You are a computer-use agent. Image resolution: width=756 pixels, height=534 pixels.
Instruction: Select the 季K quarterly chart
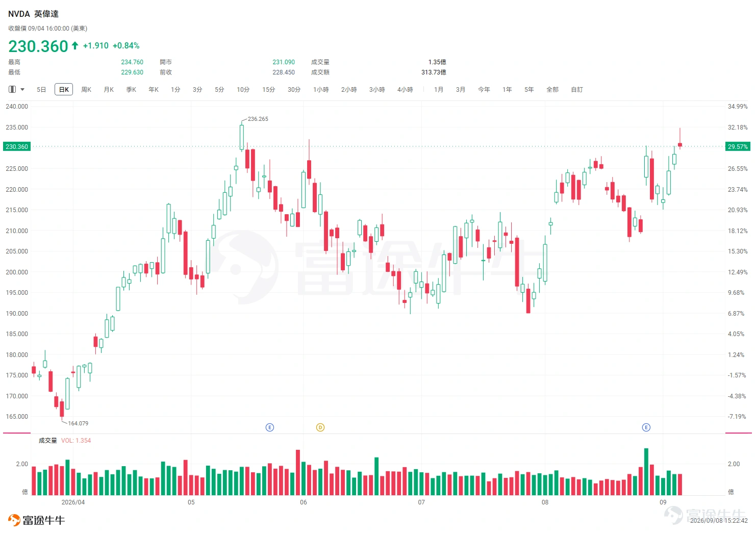pos(131,90)
